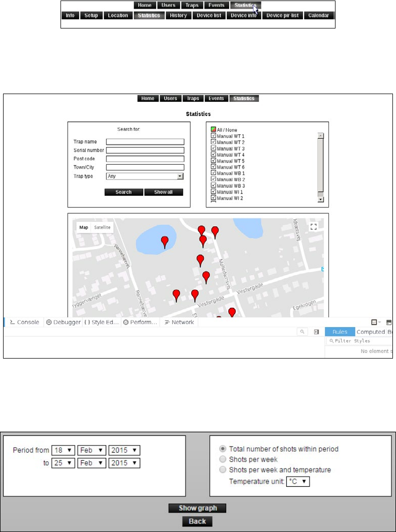Click the Search button

pos(124,192)
